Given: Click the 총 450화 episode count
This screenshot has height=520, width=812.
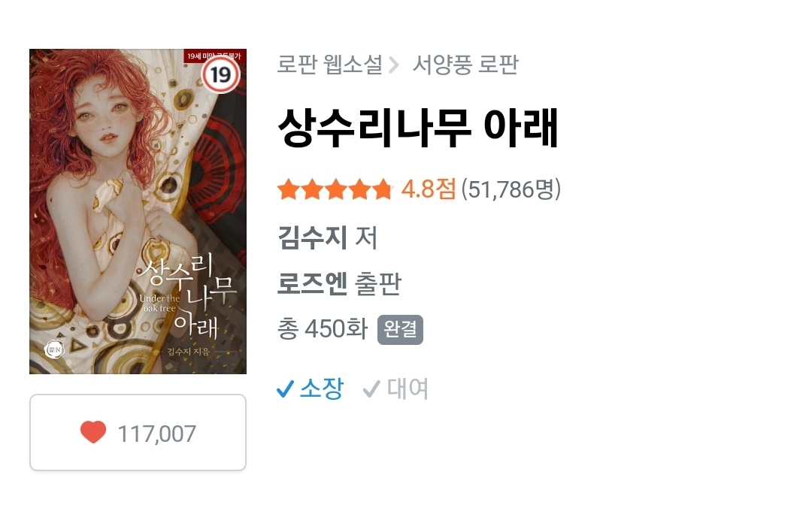Looking at the screenshot, I should coord(323,329).
